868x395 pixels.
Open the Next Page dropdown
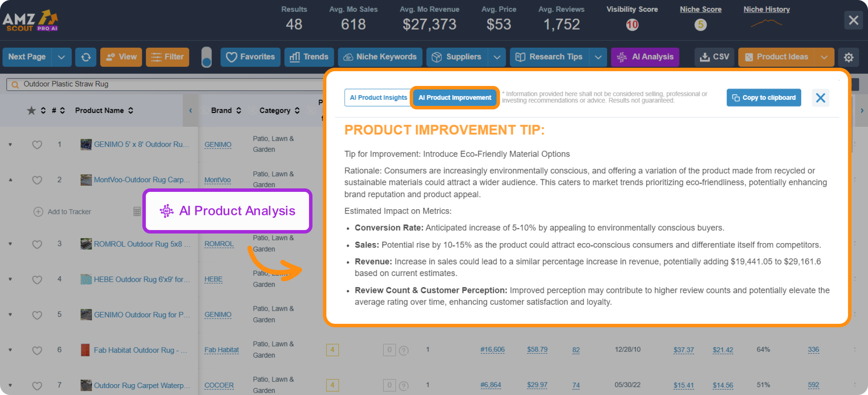(x=62, y=57)
